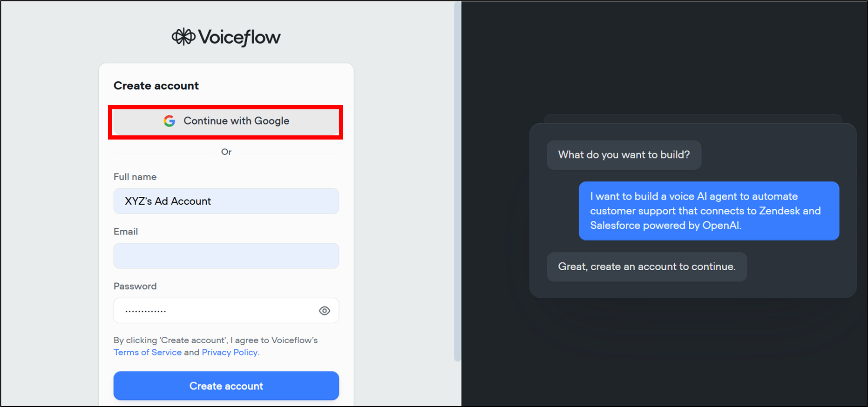Click the Google G icon
The height and width of the screenshot is (407, 868).
click(x=170, y=121)
